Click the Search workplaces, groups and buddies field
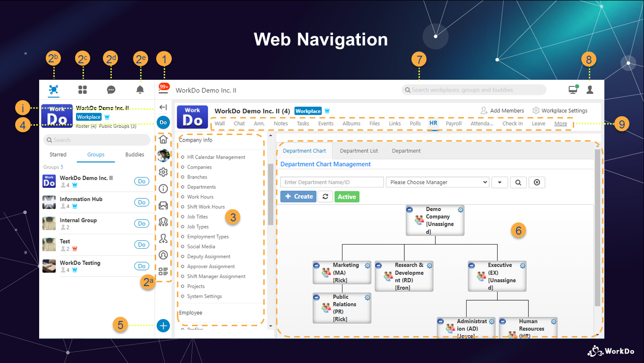Screen dimensions: 644x363 pyautogui.click(x=474, y=90)
